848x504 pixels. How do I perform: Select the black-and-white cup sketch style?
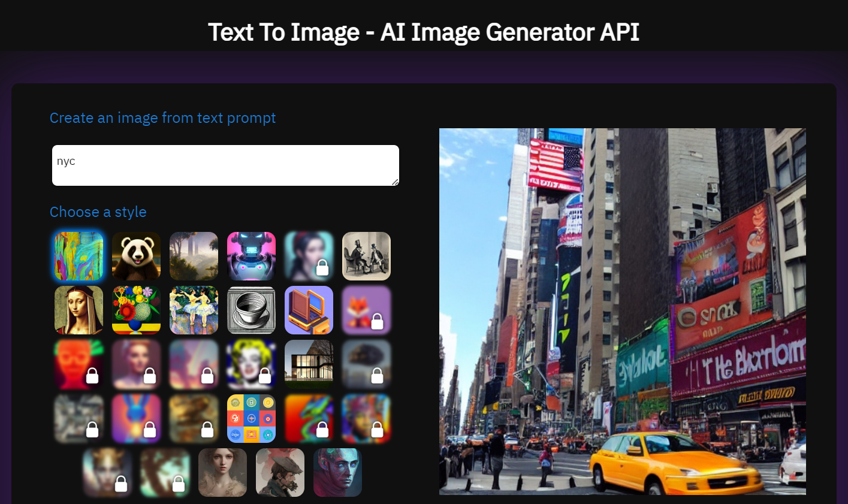[x=251, y=310]
